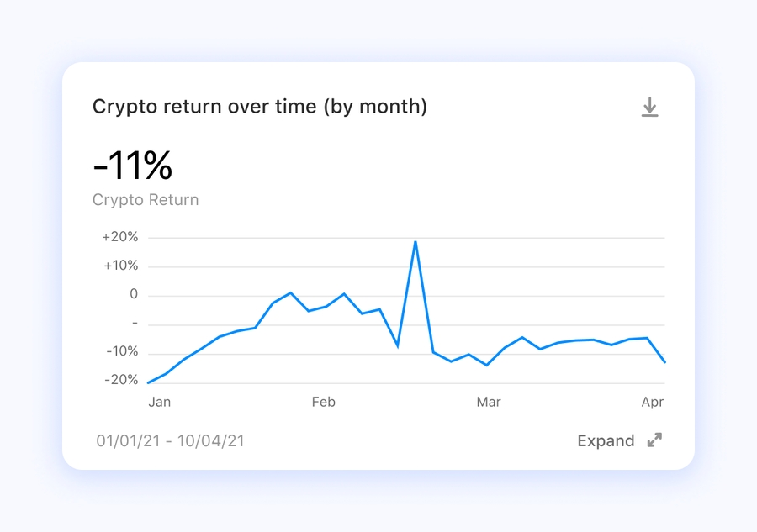Click the highest spike on the line chart

[x=416, y=242]
